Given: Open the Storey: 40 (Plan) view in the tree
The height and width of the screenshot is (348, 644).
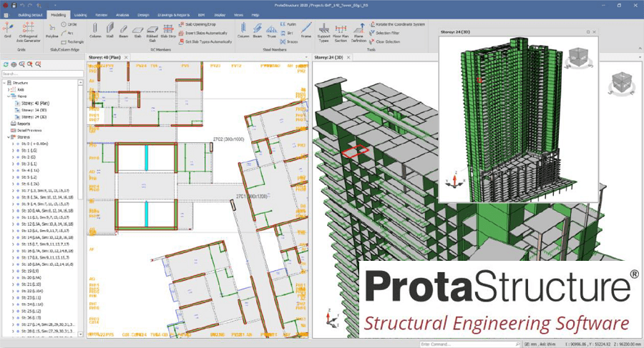Looking at the screenshot, I should pos(35,103).
